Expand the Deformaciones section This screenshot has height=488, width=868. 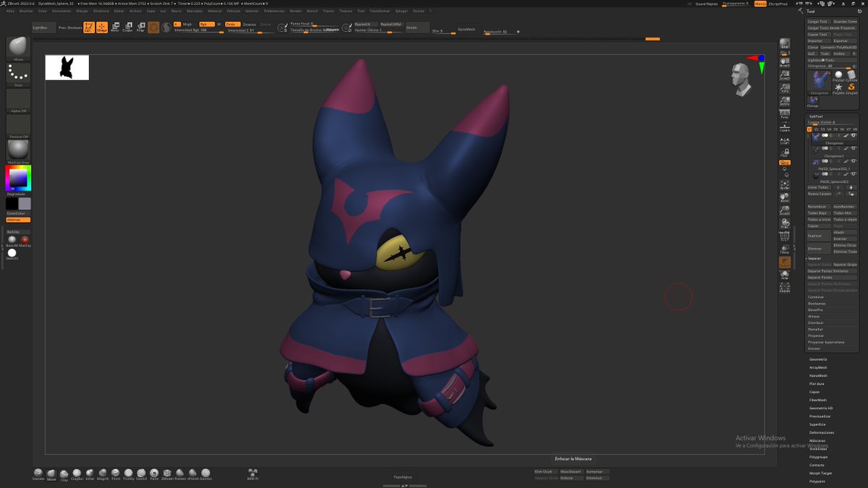(822, 432)
